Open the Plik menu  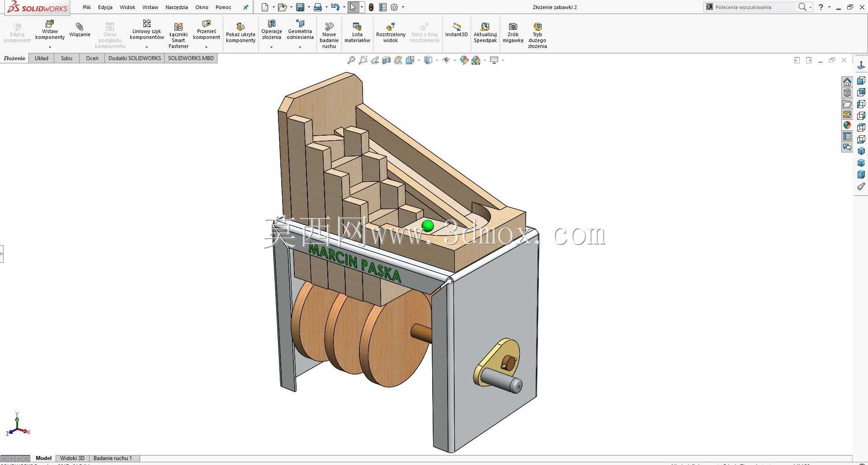(x=87, y=7)
